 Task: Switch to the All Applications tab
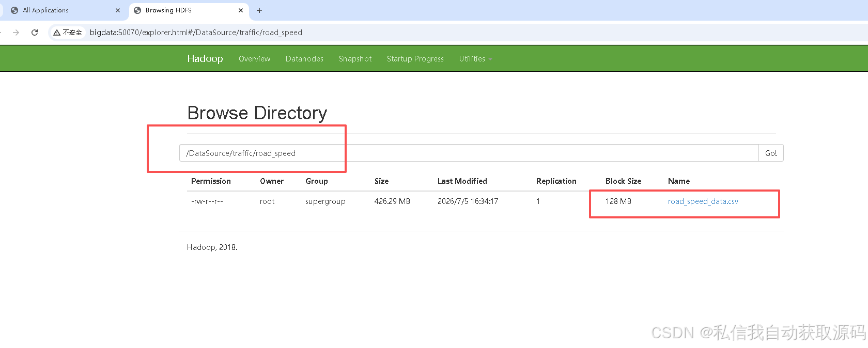62,10
